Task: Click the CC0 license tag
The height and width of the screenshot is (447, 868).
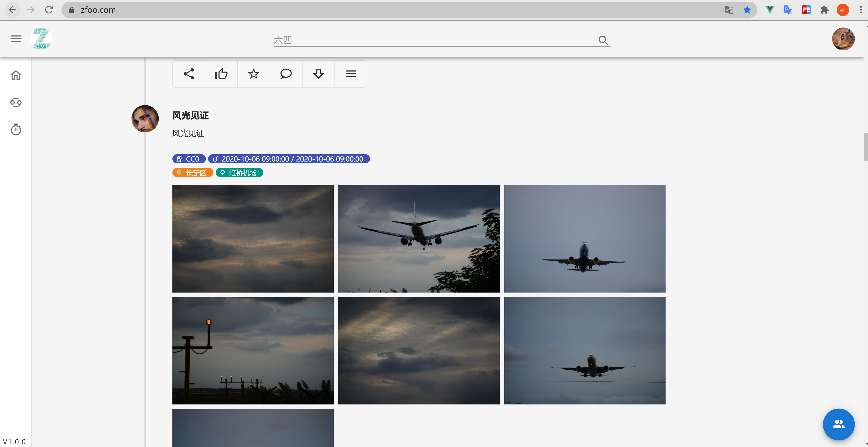Action: pyautogui.click(x=189, y=159)
